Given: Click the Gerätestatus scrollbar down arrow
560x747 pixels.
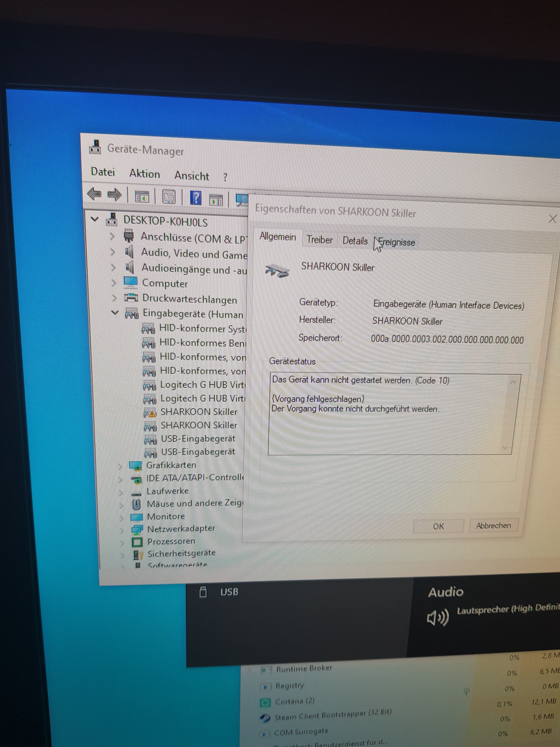Looking at the screenshot, I should pyautogui.click(x=505, y=448).
